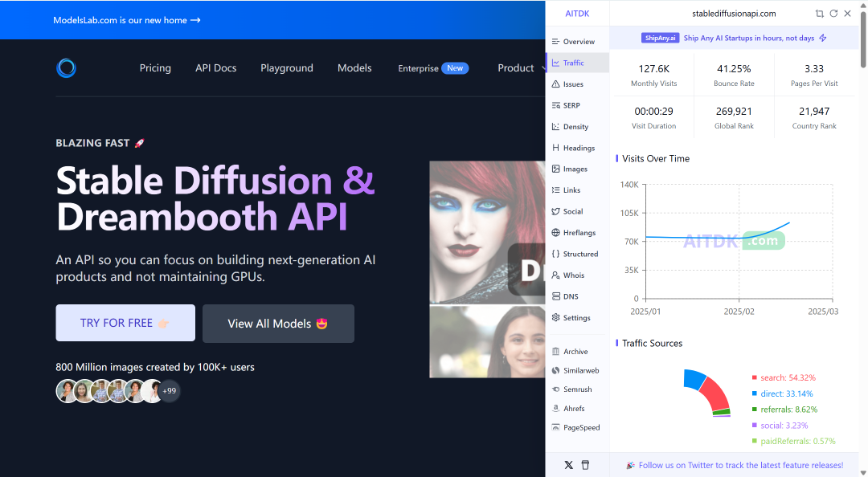
Task: Click the Links list icon
Action: pyautogui.click(x=556, y=190)
